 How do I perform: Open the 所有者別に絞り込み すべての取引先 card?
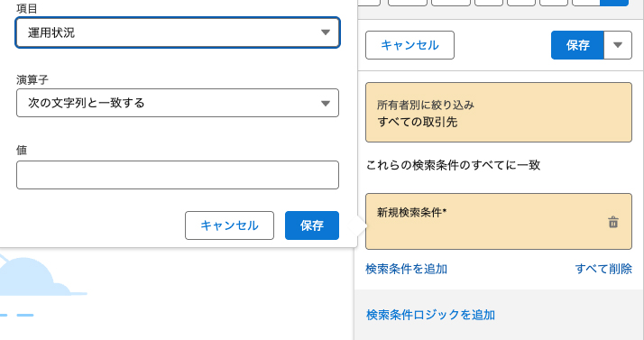pos(499,113)
